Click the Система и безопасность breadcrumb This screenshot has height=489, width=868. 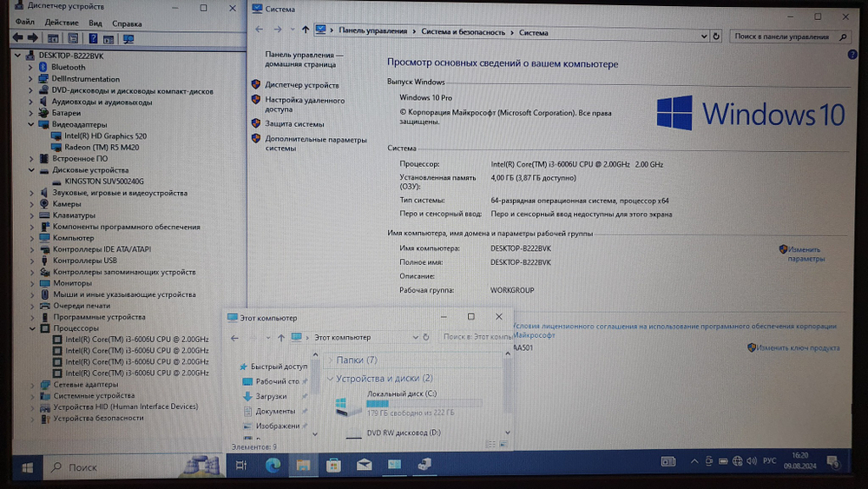coord(463,32)
